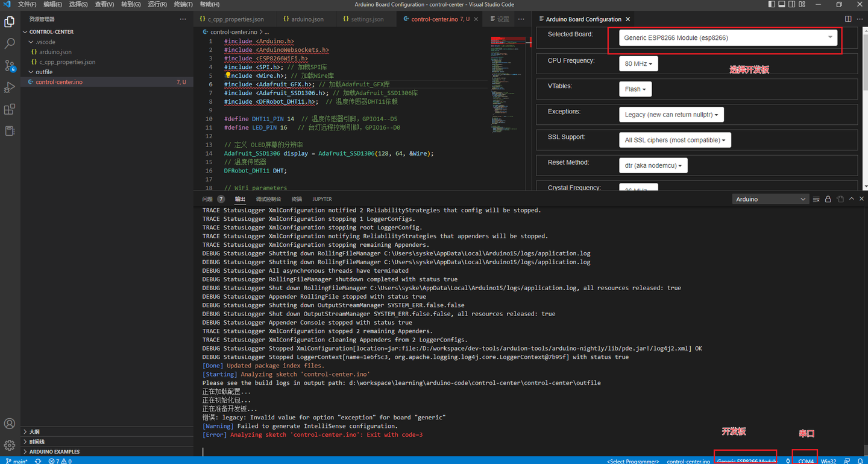Split the editor using the split icon
Viewport: 868px width, 464px height.
pos(848,19)
